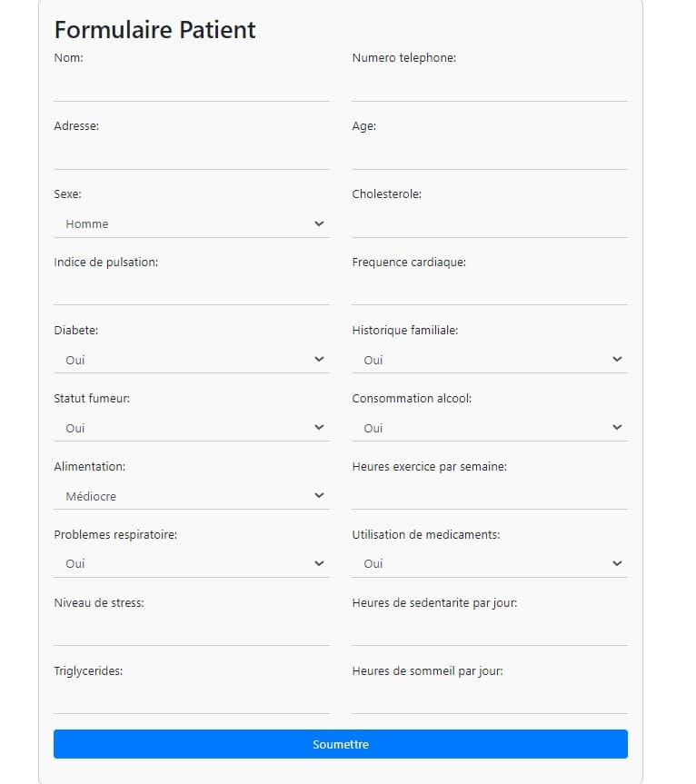This screenshot has height=784, width=696.
Task: Click the Heures de sommeil par jour field
Action: [489, 700]
